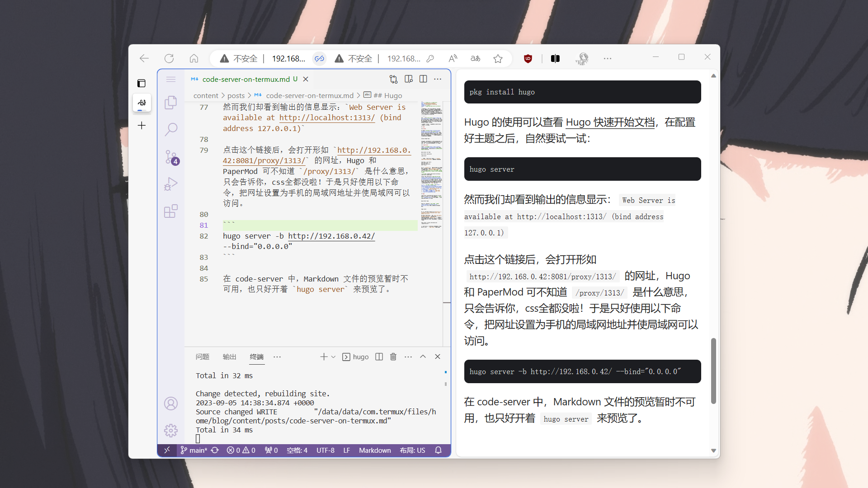
Task: Switch to the 问题 panel tab
Action: 203,357
